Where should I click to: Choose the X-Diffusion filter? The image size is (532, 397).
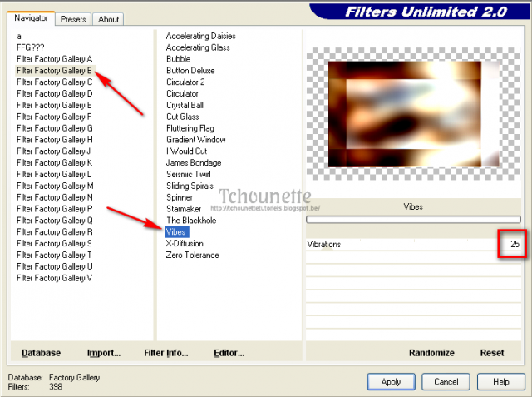[x=185, y=243]
